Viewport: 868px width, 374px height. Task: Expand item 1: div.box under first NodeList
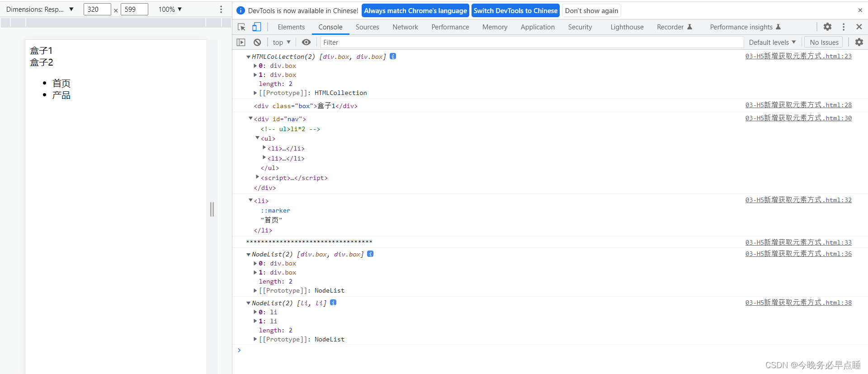point(255,272)
